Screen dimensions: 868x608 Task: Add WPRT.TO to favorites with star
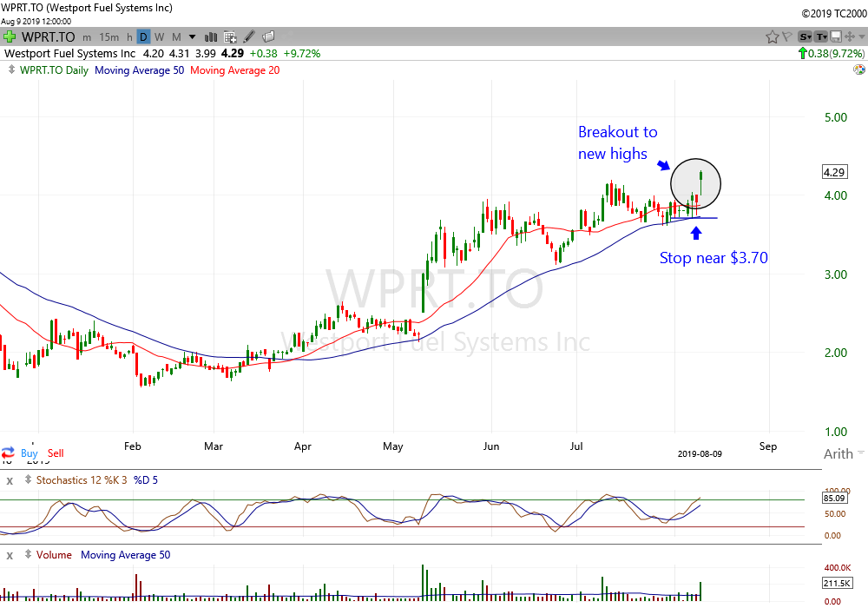coord(773,37)
